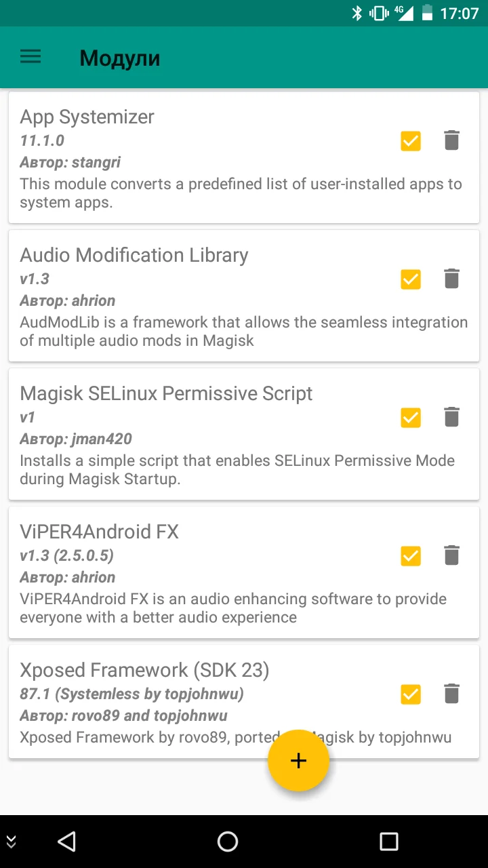Screen dimensions: 488x868
Task: Toggle Magisk SELinux Permissive Script checkbox
Action: pyautogui.click(x=411, y=417)
